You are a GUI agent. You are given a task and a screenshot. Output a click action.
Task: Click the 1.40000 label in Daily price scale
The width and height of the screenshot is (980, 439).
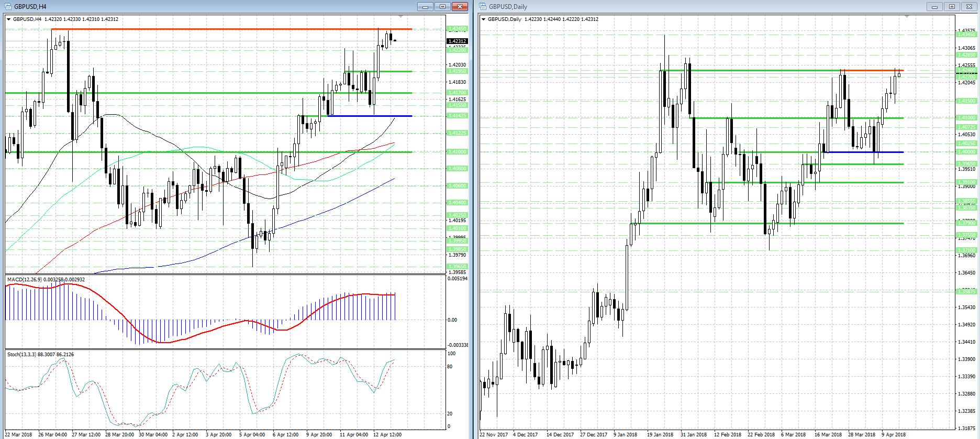click(x=966, y=152)
